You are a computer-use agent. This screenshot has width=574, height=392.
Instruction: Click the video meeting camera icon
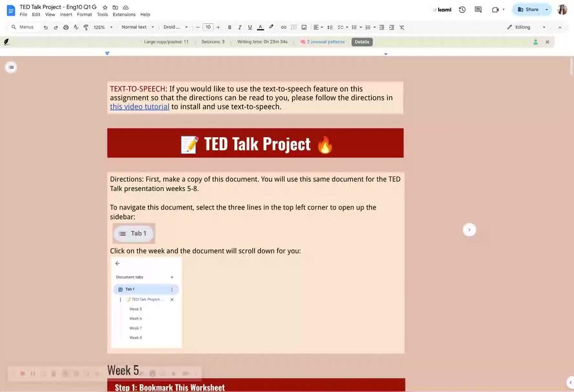click(496, 10)
